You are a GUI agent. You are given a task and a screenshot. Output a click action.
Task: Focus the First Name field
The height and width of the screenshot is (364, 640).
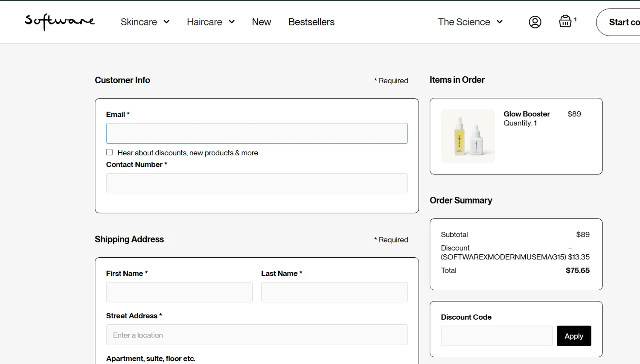[179, 292]
